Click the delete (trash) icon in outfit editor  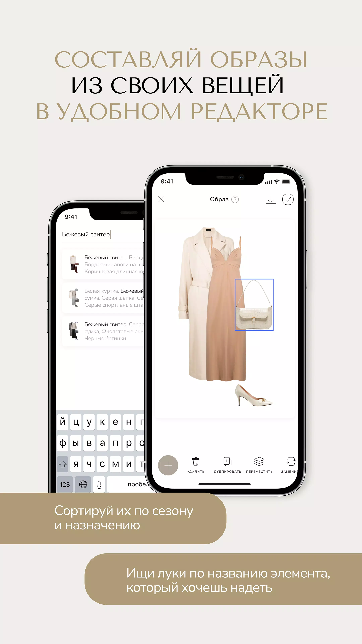click(194, 461)
